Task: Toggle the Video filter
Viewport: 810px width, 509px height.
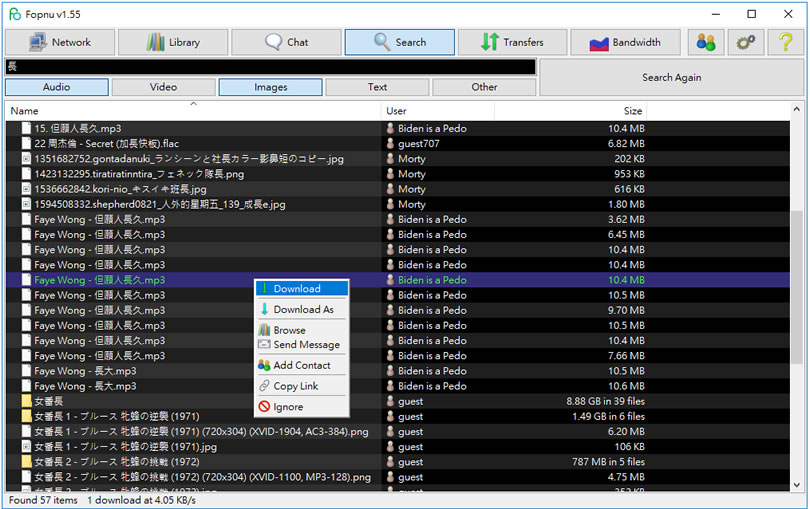Action: tap(164, 87)
